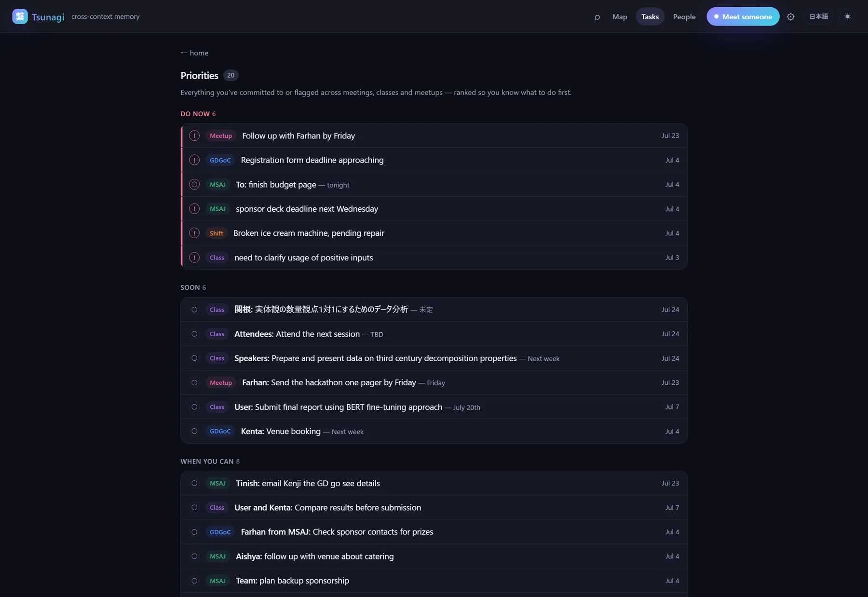Check off Aishya catering follow-up task

pyautogui.click(x=194, y=556)
